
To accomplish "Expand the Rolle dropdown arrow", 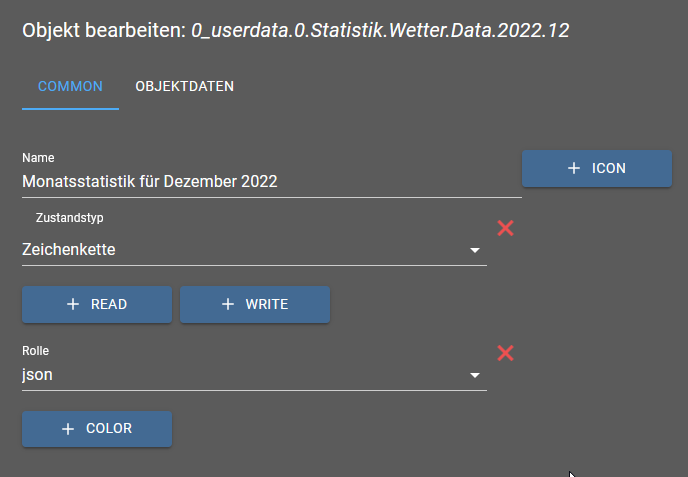I will pos(475,376).
